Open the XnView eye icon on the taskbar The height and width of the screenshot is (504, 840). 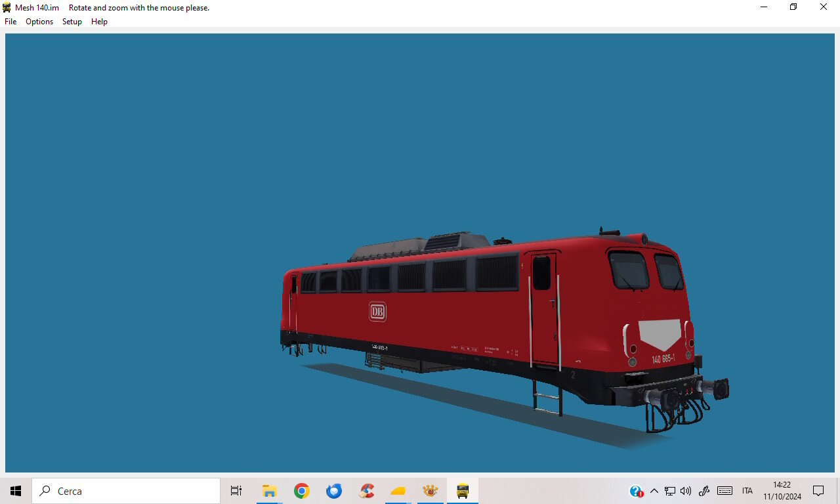click(430, 491)
